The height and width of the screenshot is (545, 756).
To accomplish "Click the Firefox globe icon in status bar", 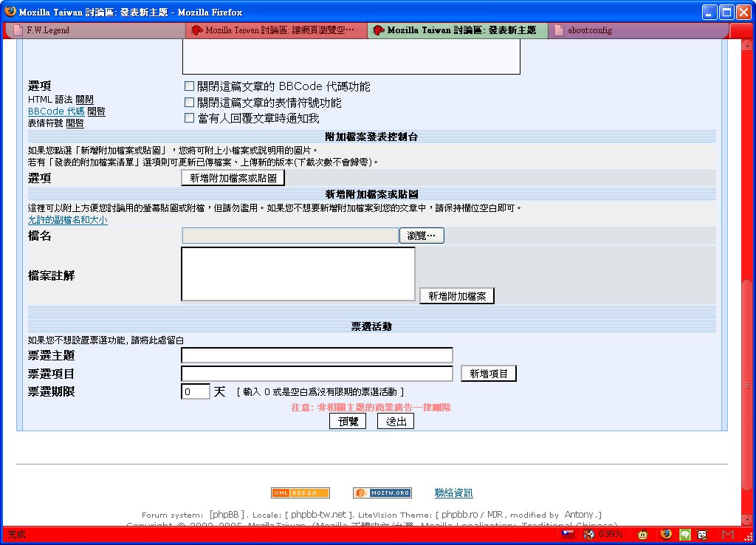I will 666,534.
